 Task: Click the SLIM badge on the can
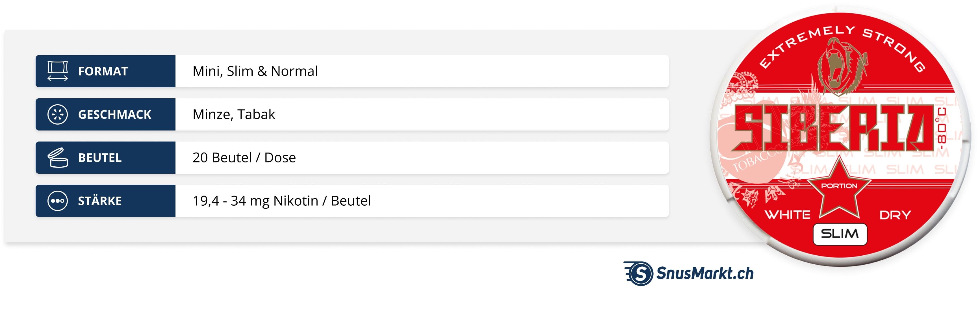click(840, 234)
